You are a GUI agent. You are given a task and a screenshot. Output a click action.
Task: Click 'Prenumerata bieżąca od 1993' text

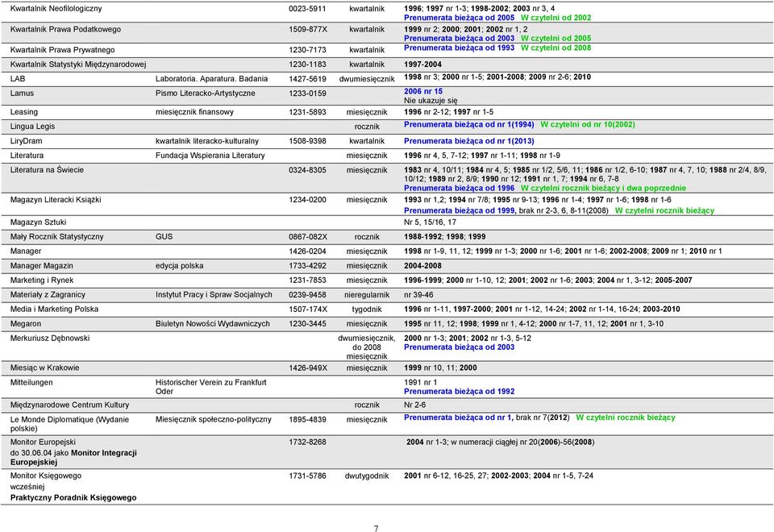[459, 48]
